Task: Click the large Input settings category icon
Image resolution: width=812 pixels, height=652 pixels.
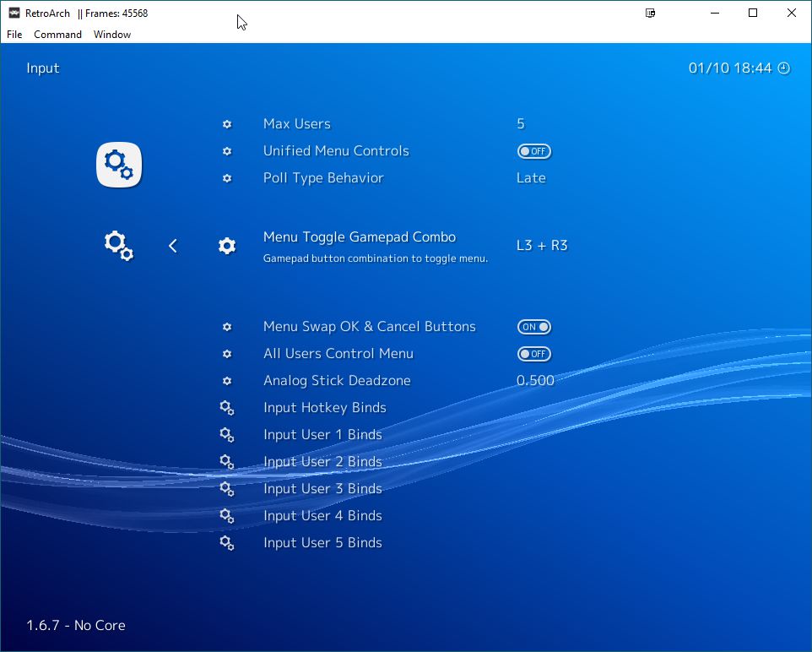Action: click(x=118, y=164)
